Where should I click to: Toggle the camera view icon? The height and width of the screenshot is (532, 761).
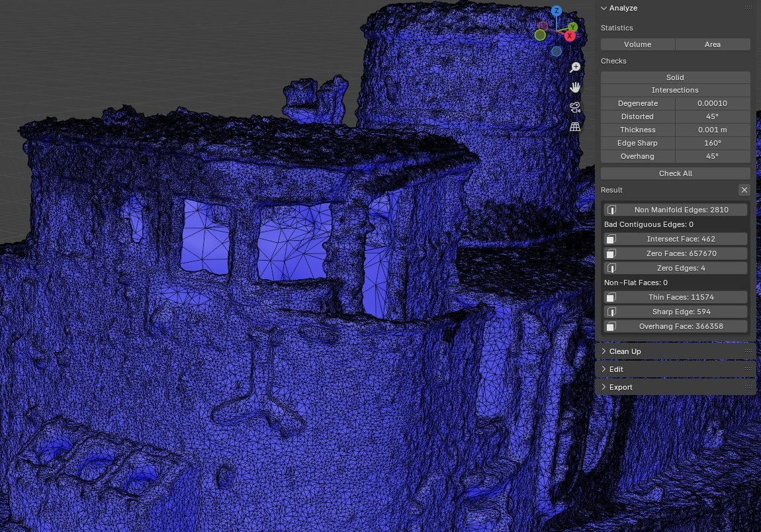[575, 107]
